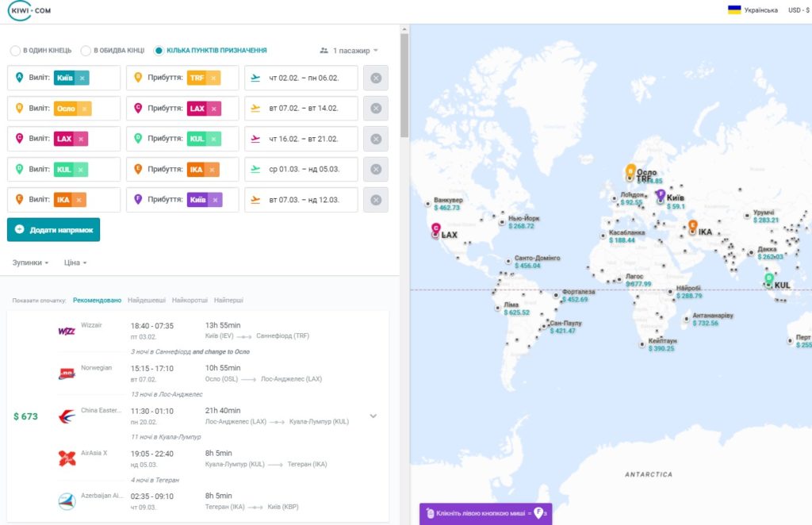Click the Додати напрямок button
The height and width of the screenshot is (525, 812).
[x=53, y=230]
